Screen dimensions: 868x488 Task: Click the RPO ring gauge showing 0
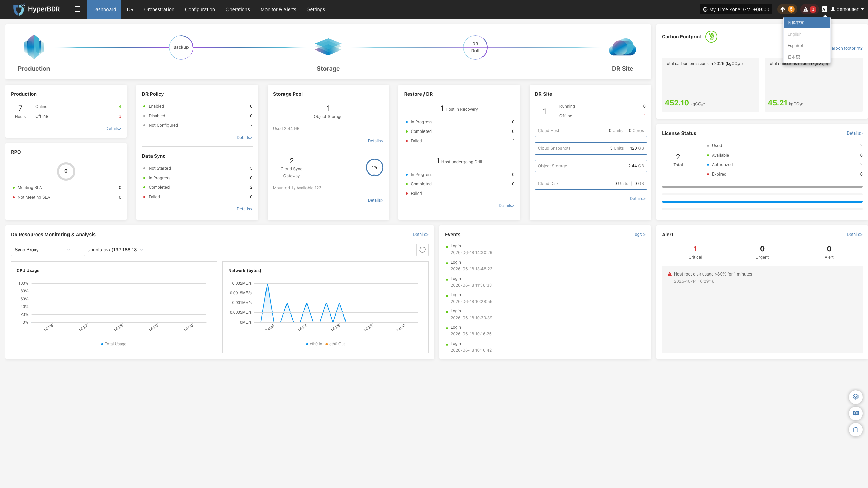pyautogui.click(x=66, y=171)
